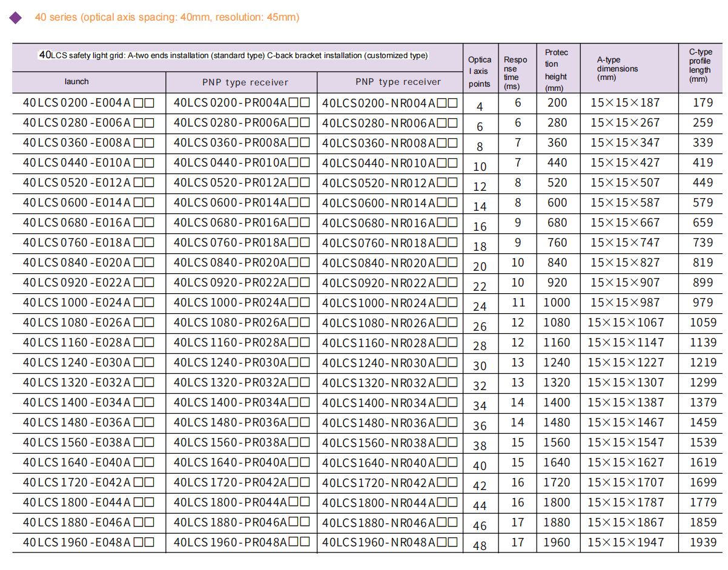
Task: Select the 'Response time (ms)' header cell
Action: [515, 73]
